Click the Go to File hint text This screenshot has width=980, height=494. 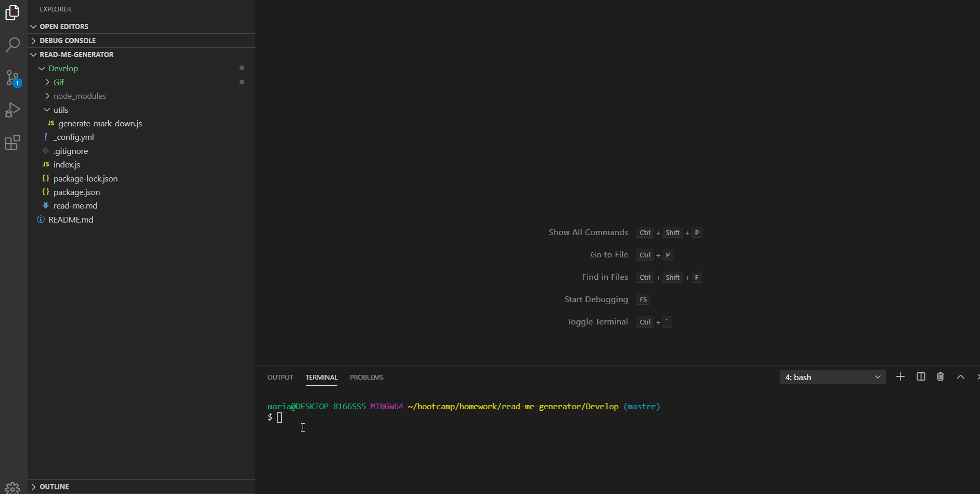[609, 255]
